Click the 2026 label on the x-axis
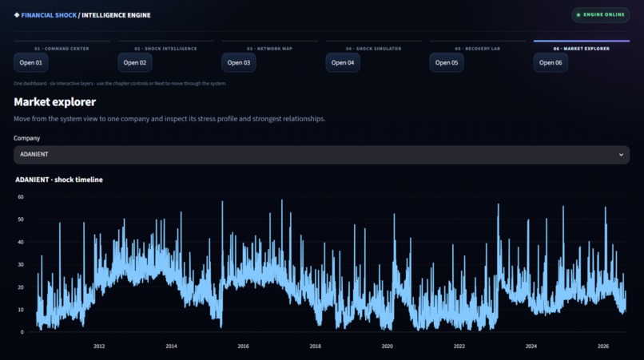 coord(603,346)
